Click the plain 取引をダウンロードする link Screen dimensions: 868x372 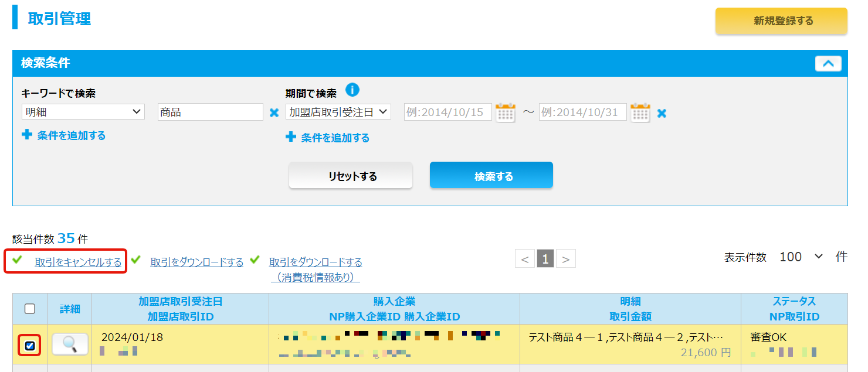pyautogui.click(x=196, y=262)
